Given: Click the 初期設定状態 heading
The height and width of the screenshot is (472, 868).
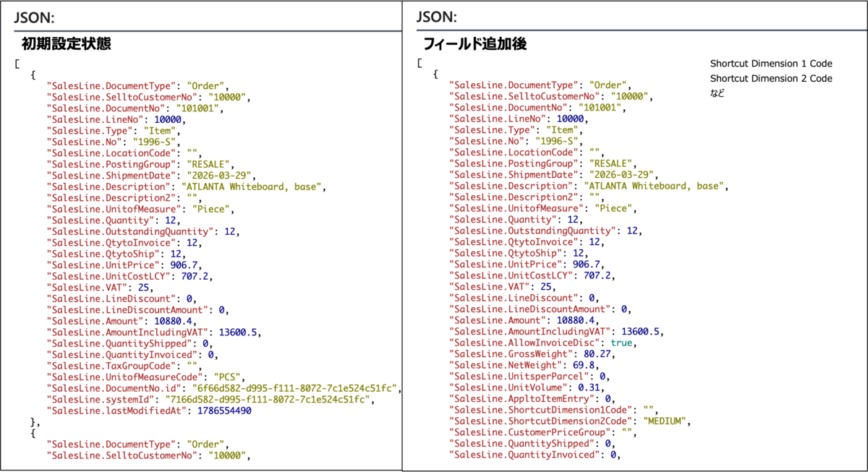Looking at the screenshot, I should [x=66, y=44].
